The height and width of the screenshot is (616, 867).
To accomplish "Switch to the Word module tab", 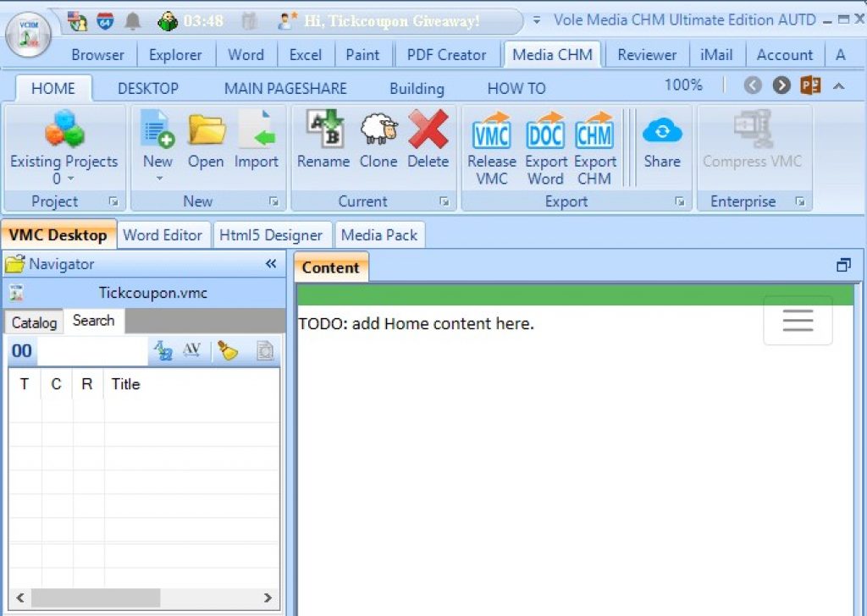I will click(246, 55).
